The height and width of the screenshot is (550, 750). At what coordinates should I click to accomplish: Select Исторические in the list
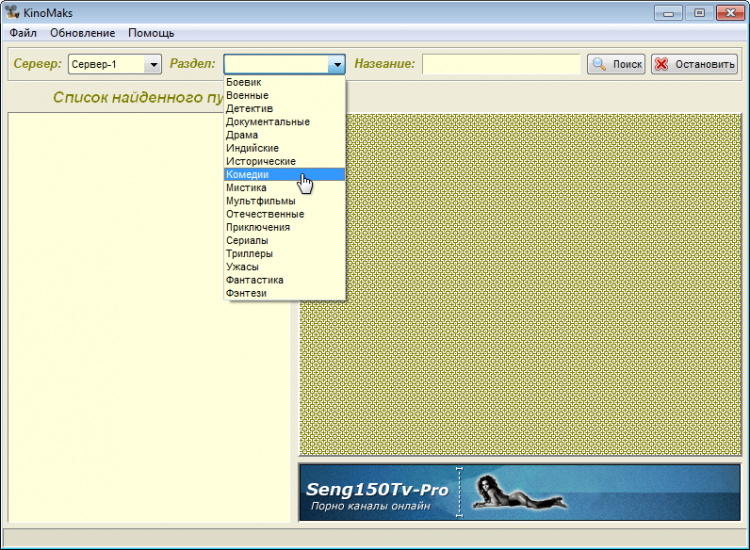tap(285, 161)
